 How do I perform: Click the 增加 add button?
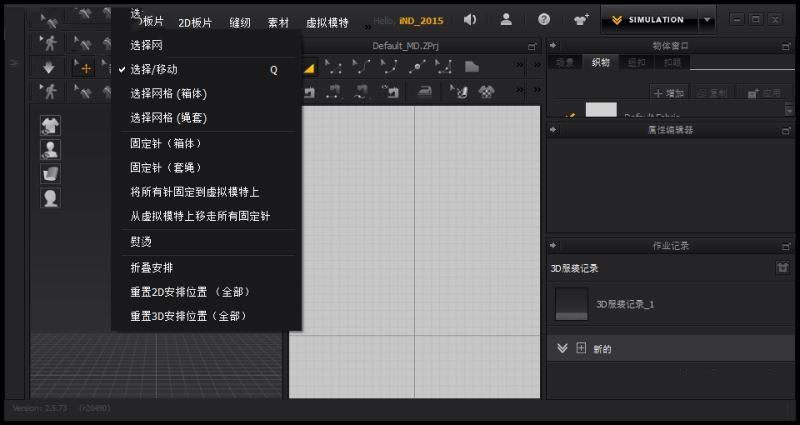tap(669, 92)
